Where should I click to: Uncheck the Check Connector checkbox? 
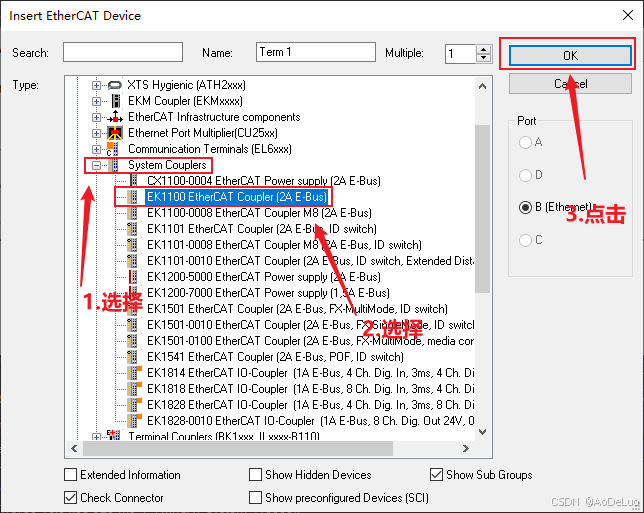(x=71, y=498)
